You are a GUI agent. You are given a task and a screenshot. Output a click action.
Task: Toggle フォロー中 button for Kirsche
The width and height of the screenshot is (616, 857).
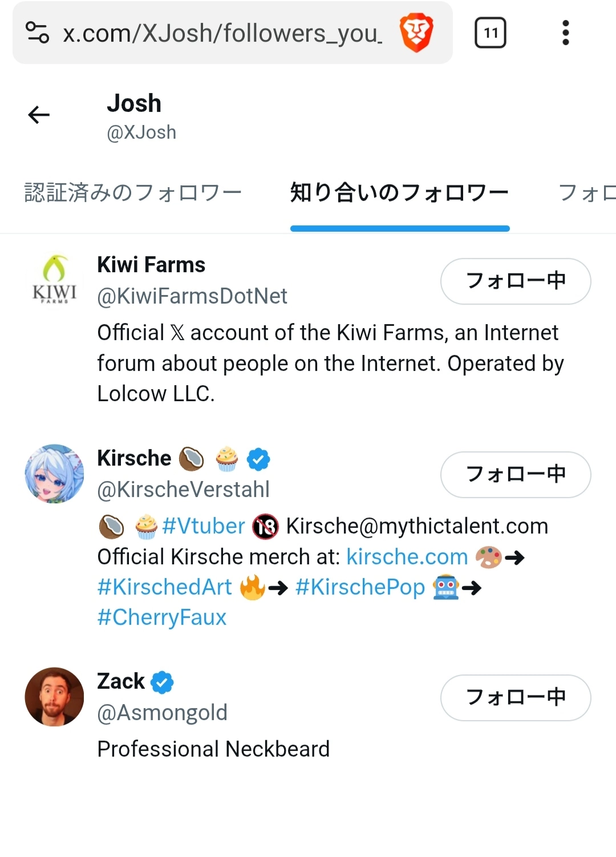pos(516,475)
